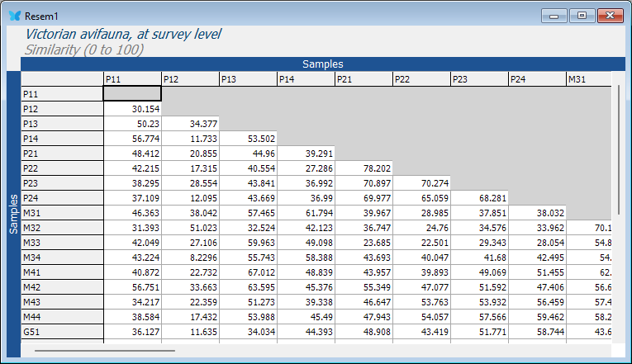Viewport: 632px width, 364px height.
Task: Click the title 'Victorian avifauna, at survey level'
Action: [x=123, y=35]
